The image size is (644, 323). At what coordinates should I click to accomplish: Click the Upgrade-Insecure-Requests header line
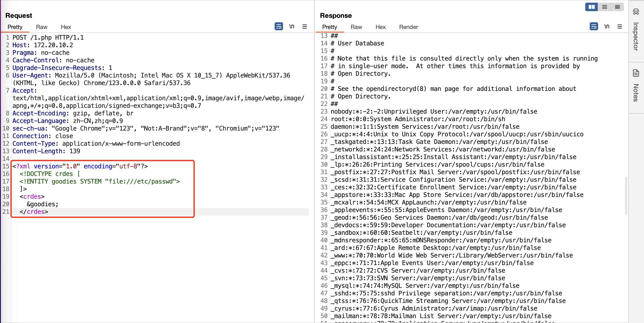(x=62, y=68)
